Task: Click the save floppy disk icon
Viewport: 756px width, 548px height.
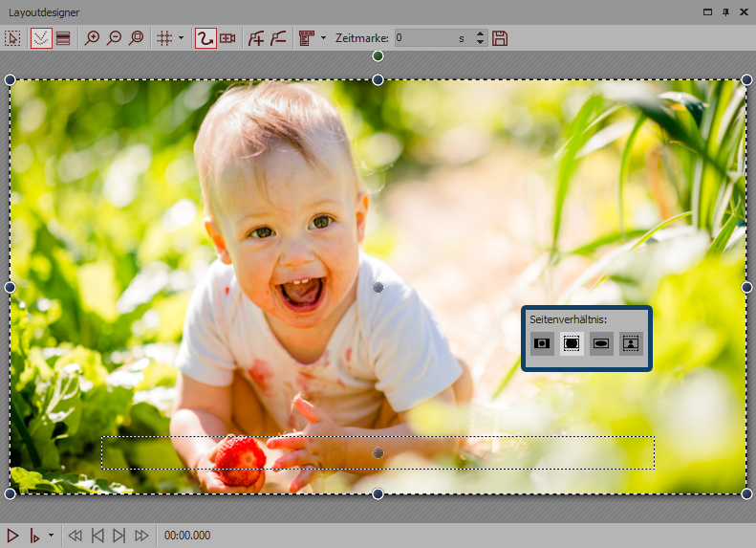Action: [500, 38]
